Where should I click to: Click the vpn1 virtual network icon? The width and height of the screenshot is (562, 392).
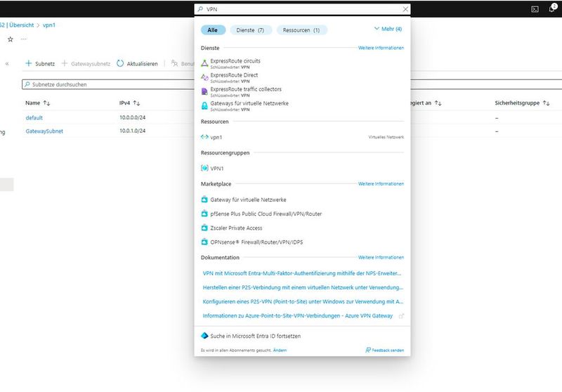pyautogui.click(x=204, y=137)
